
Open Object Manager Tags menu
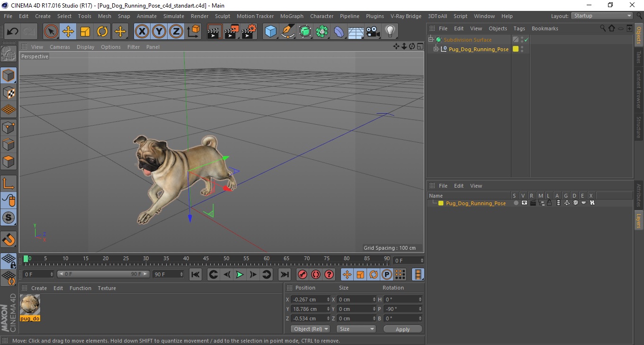pyautogui.click(x=519, y=28)
